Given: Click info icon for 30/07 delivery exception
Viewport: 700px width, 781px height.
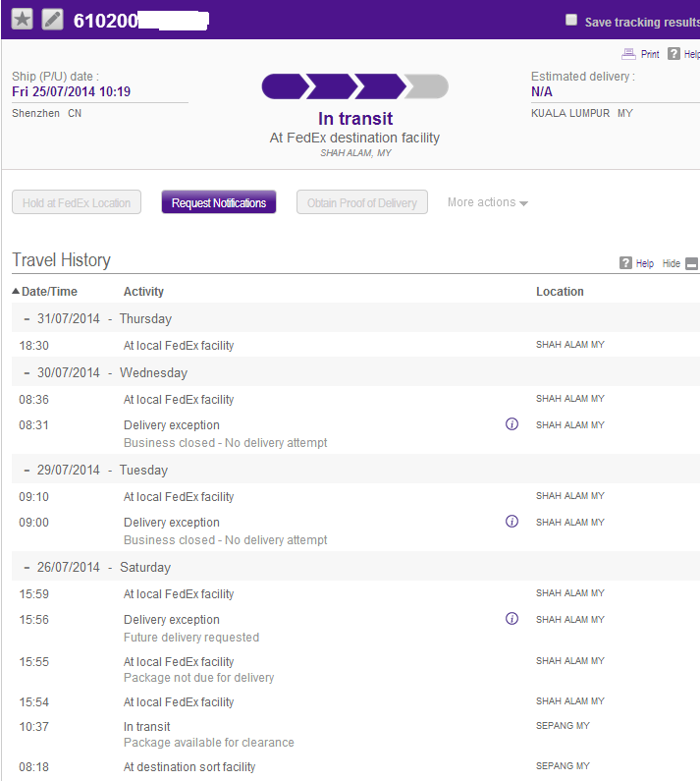Looking at the screenshot, I should (x=512, y=424).
